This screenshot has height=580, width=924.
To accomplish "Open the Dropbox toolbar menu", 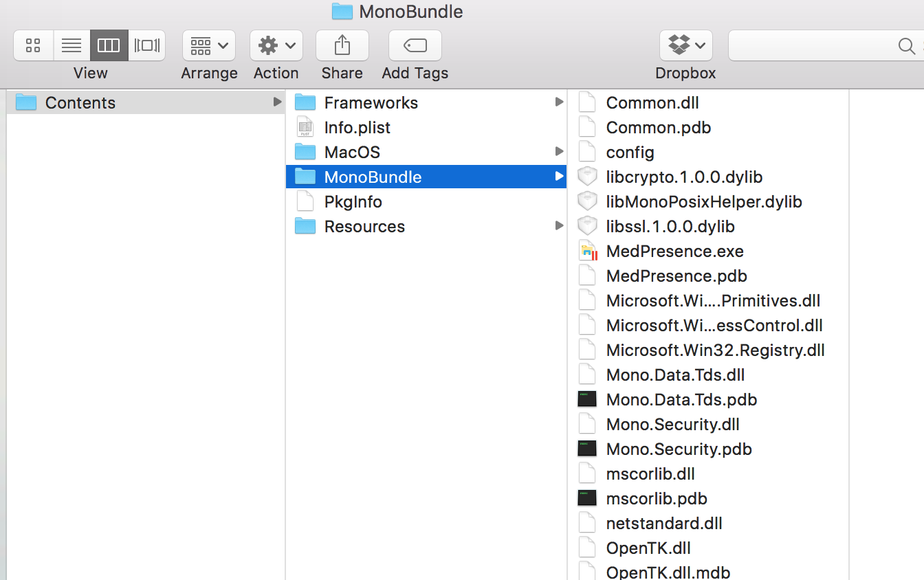I will tap(685, 46).
